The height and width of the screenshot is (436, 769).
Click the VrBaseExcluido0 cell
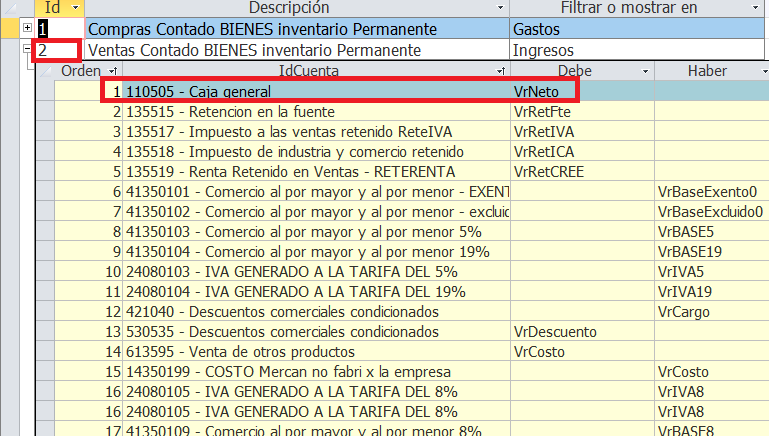pos(712,211)
